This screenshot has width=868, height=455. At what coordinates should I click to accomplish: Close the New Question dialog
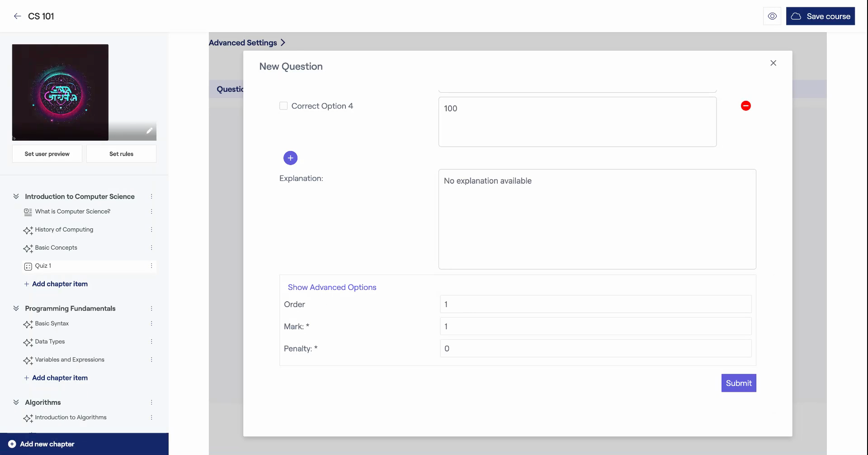point(773,63)
